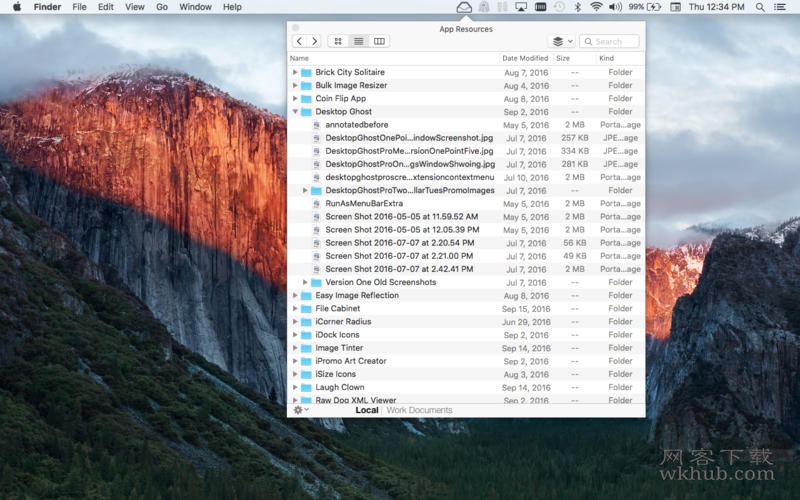
Task: Open the File menu
Action: [79, 7]
